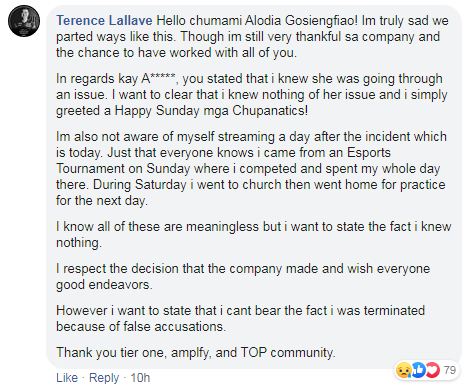Open the 79 reactions count list
Image resolution: width=475 pixels, height=389 pixels.
click(450, 370)
